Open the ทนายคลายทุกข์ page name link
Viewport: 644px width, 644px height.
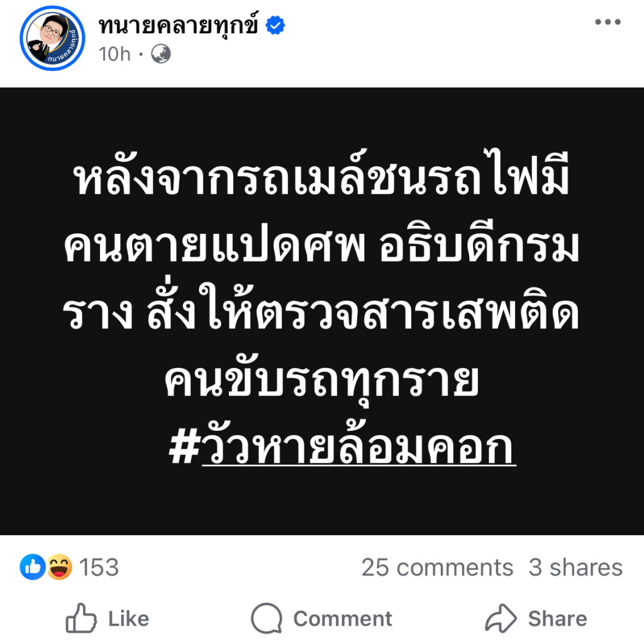(179, 26)
